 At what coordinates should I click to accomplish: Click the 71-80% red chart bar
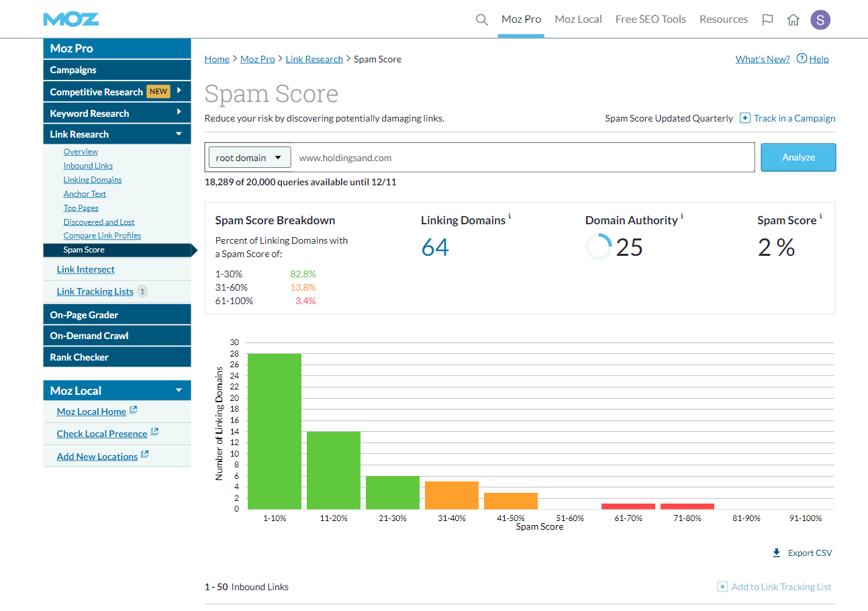point(687,506)
